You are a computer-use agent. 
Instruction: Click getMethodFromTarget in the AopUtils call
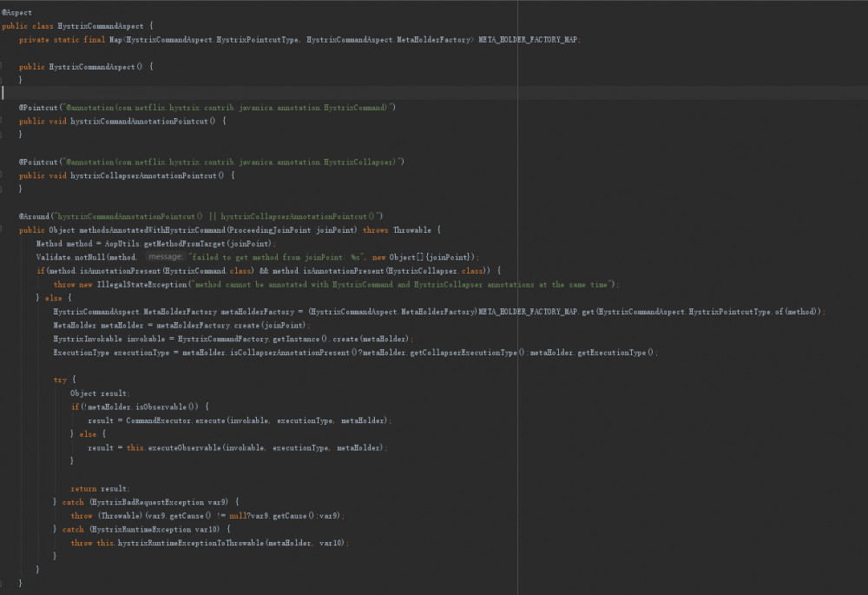tap(185, 244)
